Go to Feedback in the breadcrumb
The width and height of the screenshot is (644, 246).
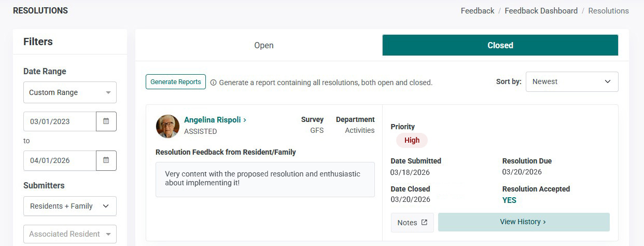coord(478,10)
